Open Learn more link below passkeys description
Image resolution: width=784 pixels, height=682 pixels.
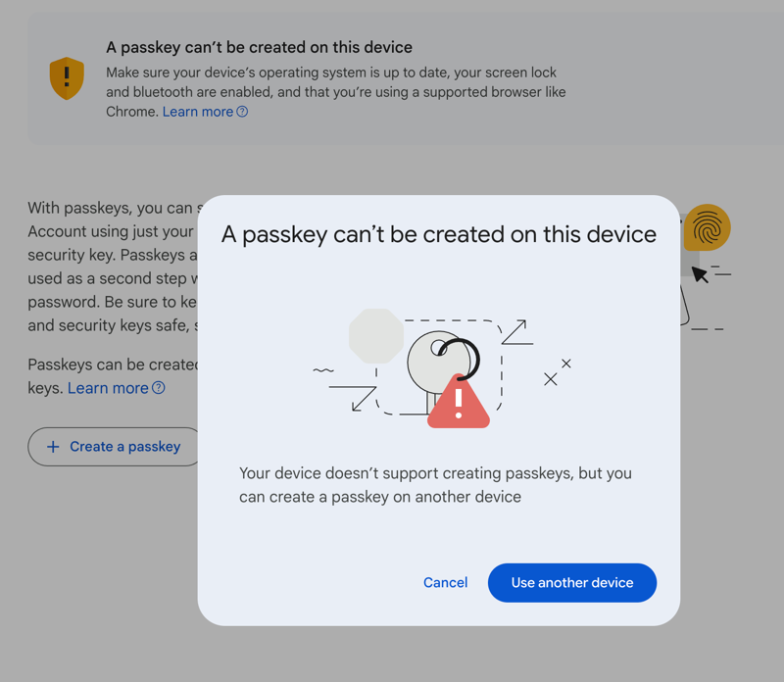[108, 388]
